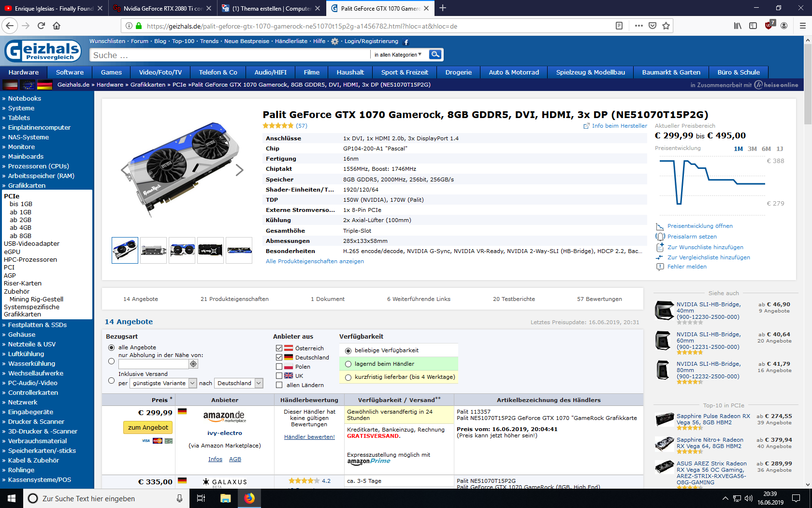
Task: Select 'kurzfristig lieferbar' availability option
Action: [348, 377]
